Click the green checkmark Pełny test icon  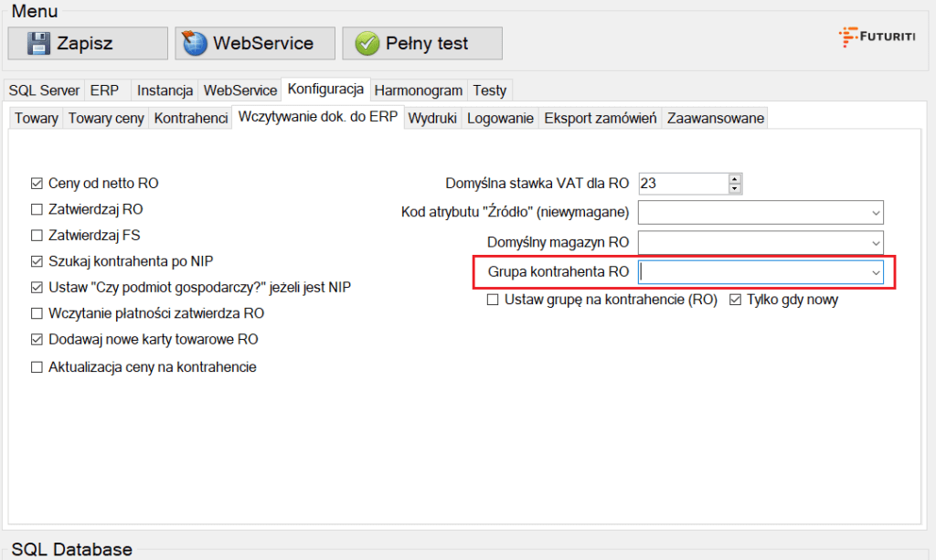[x=367, y=43]
